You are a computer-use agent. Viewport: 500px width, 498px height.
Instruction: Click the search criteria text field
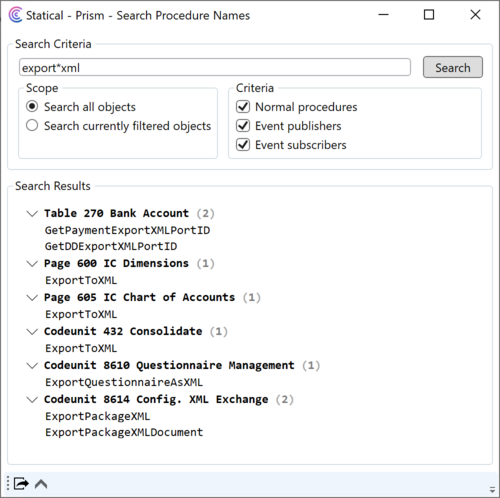[x=215, y=67]
